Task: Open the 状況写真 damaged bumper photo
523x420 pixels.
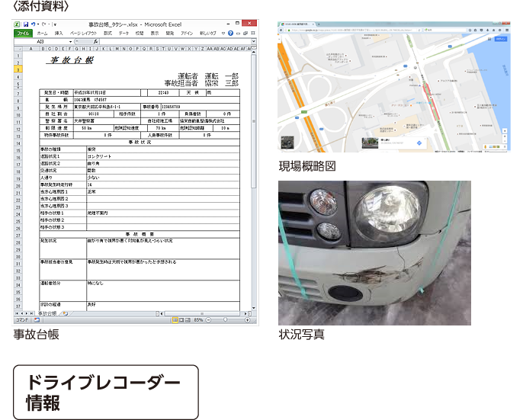Action: tap(374, 253)
